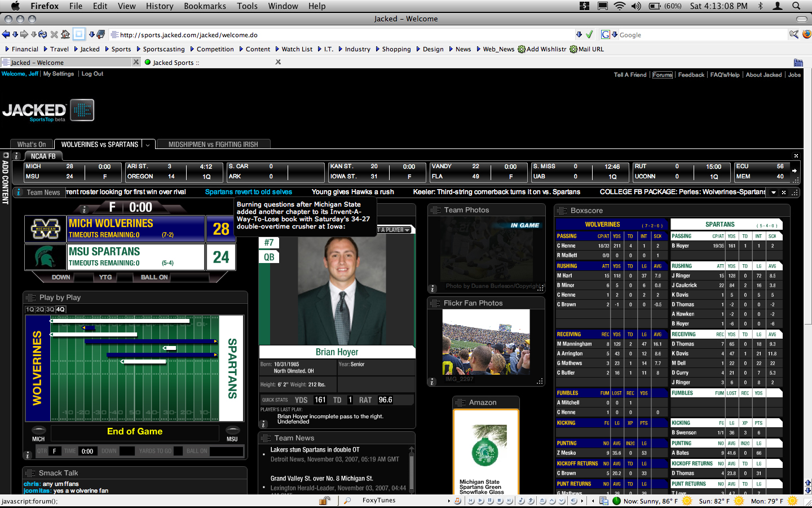Click the MSU Spartans helmet logo

click(46, 257)
